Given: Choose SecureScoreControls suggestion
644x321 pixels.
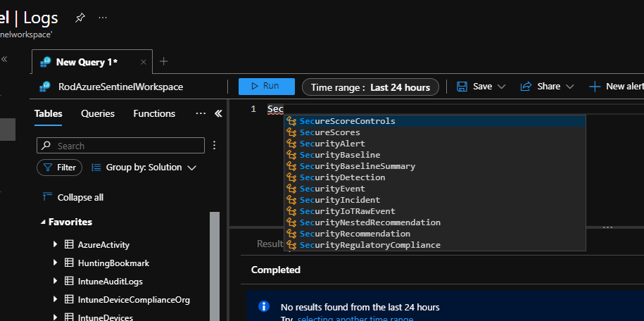Looking at the screenshot, I should [x=435, y=121].
